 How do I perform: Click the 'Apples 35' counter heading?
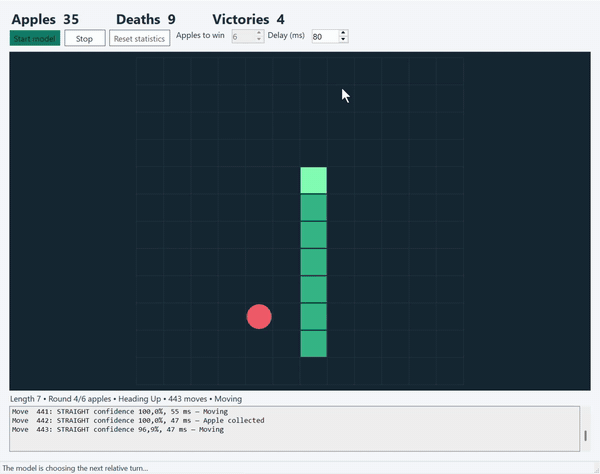(45, 19)
